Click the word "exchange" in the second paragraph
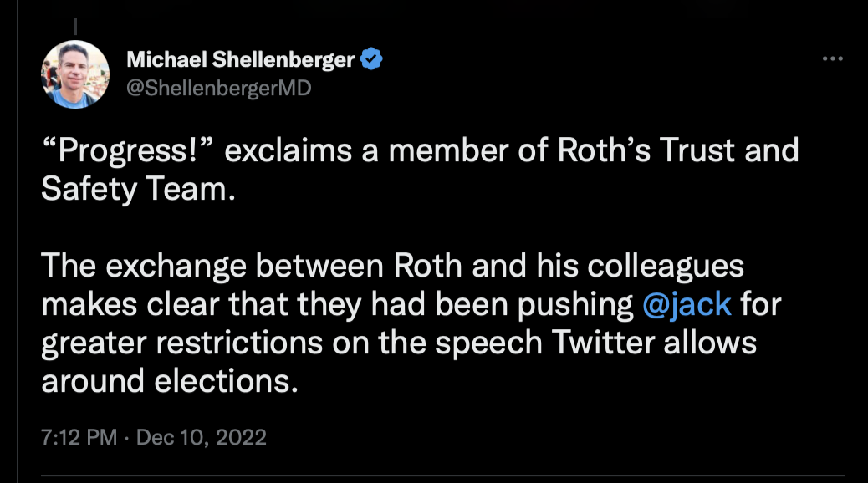Image resolution: width=868 pixels, height=483 pixels. click(176, 266)
